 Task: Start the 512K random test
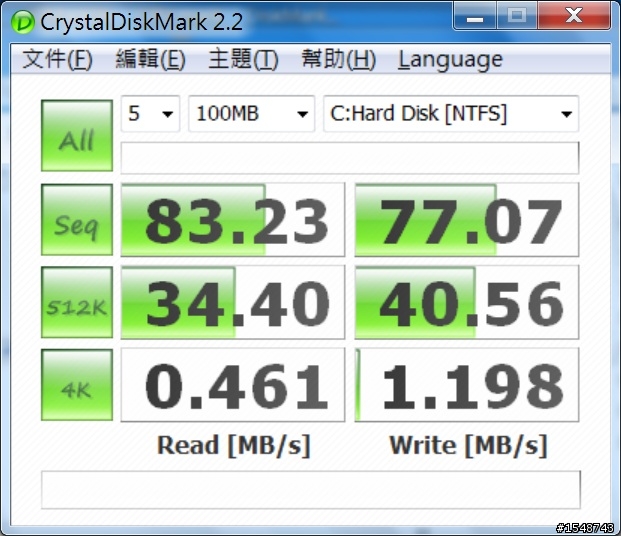[x=77, y=302]
